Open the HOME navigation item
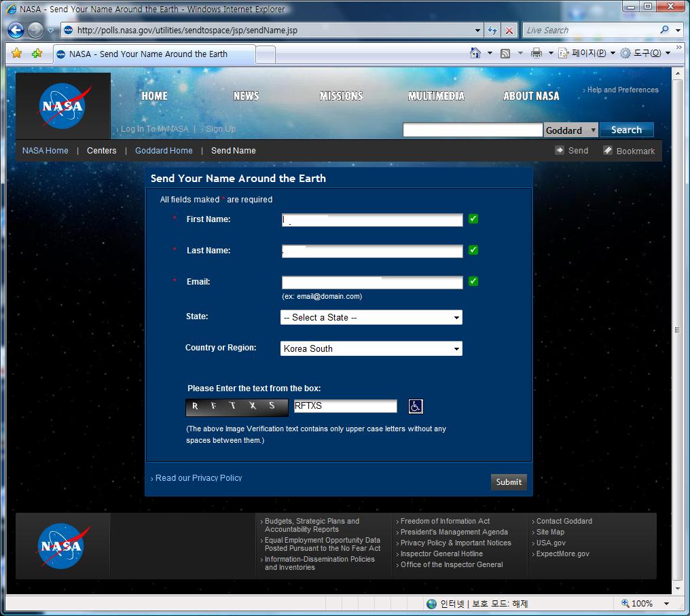The width and height of the screenshot is (690, 616). [x=154, y=96]
